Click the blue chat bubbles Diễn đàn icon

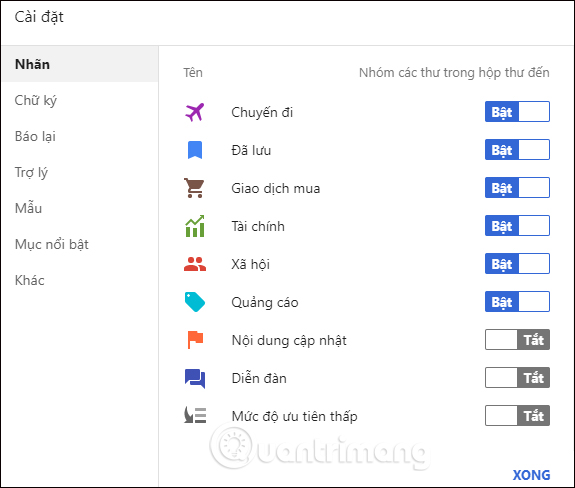(195, 378)
